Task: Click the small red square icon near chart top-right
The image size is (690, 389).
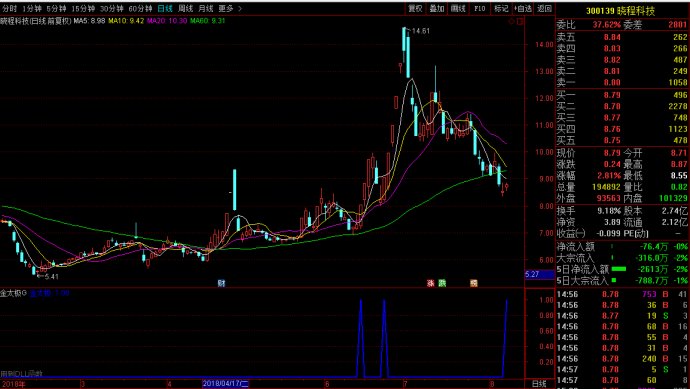Action: point(520,21)
